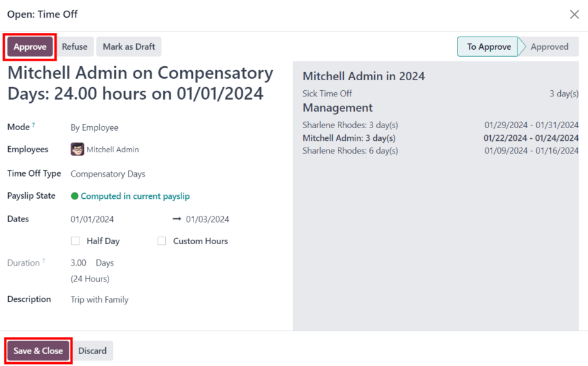Click the start date 01/01/2024 field
Screen dimensions: 588x366
click(x=92, y=220)
